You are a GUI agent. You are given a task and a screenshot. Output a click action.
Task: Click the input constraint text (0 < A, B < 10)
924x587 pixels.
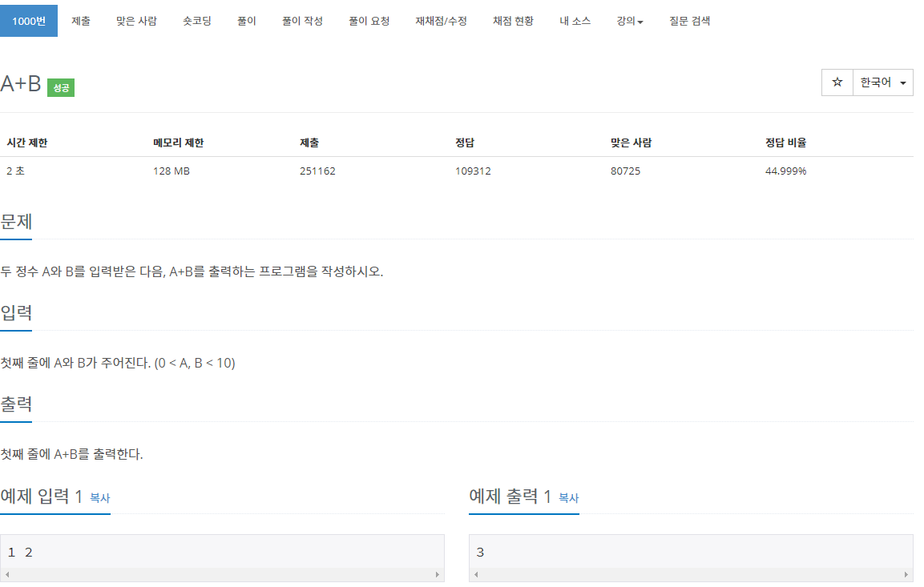tap(195, 363)
